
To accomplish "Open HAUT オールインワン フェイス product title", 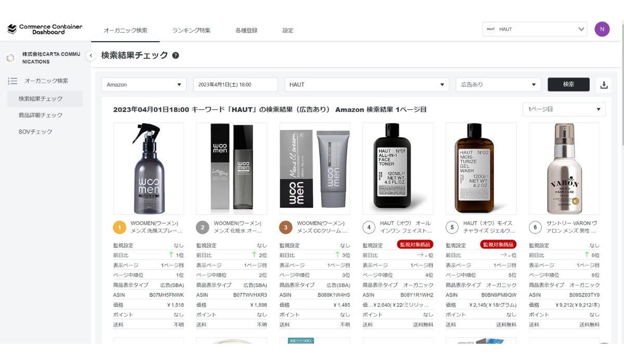I will (x=406, y=227).
